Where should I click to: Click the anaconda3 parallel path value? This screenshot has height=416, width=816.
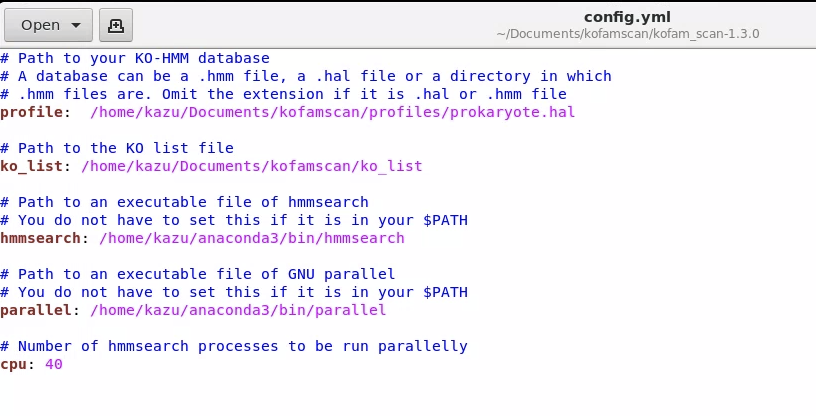pos(238,310)
